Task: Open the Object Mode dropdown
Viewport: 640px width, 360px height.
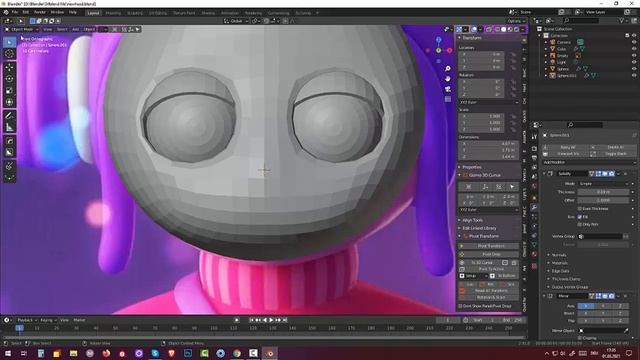Action: click(x=22, y=29)
